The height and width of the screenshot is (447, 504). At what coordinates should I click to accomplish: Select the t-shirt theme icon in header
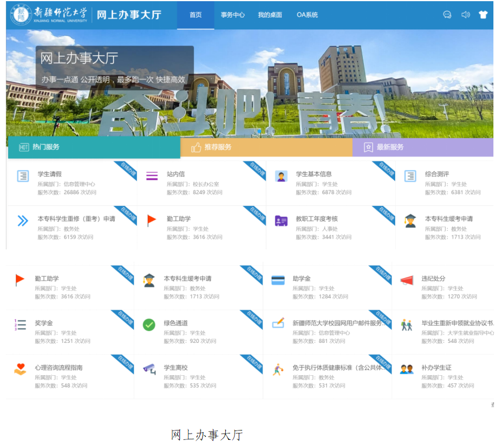coord(483,15)
